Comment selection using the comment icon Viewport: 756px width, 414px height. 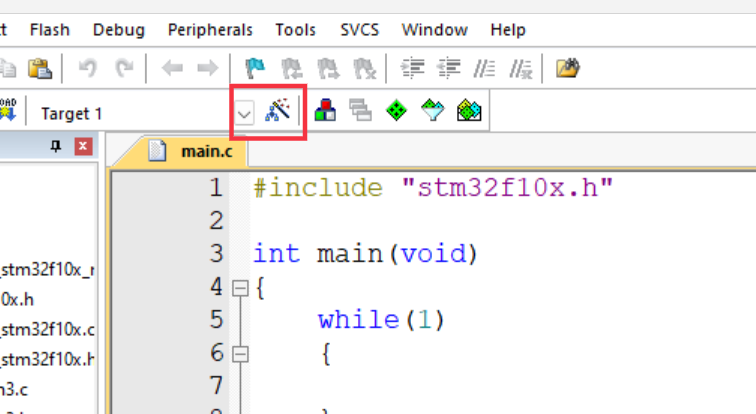pyautogui.click(x=485, y=68)
